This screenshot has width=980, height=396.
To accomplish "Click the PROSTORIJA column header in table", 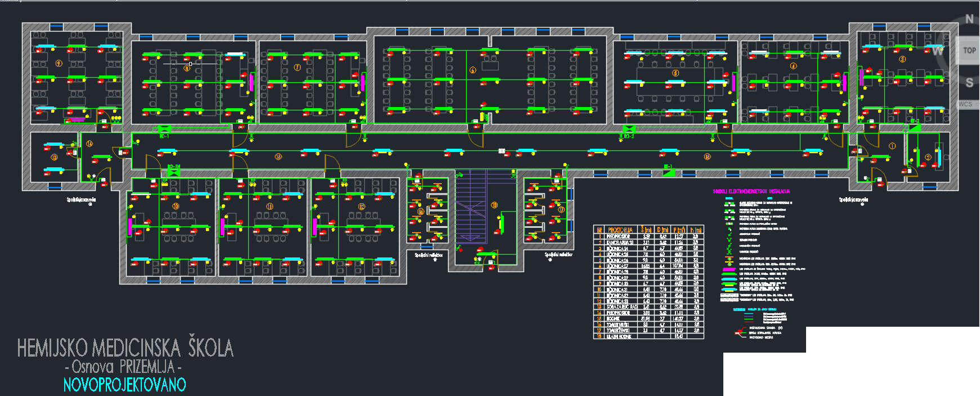I will pyautogui.click(x=620, y=230).
